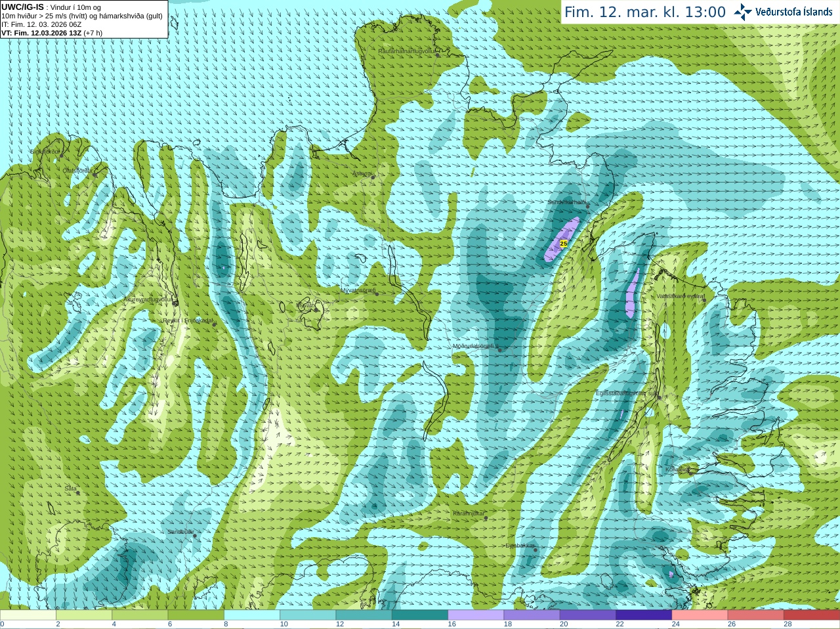The width and height of the screenshot is (840, 629).
Task: Click the Vatnsskarð eystra station dot
Action: click(x=704, y=299)
